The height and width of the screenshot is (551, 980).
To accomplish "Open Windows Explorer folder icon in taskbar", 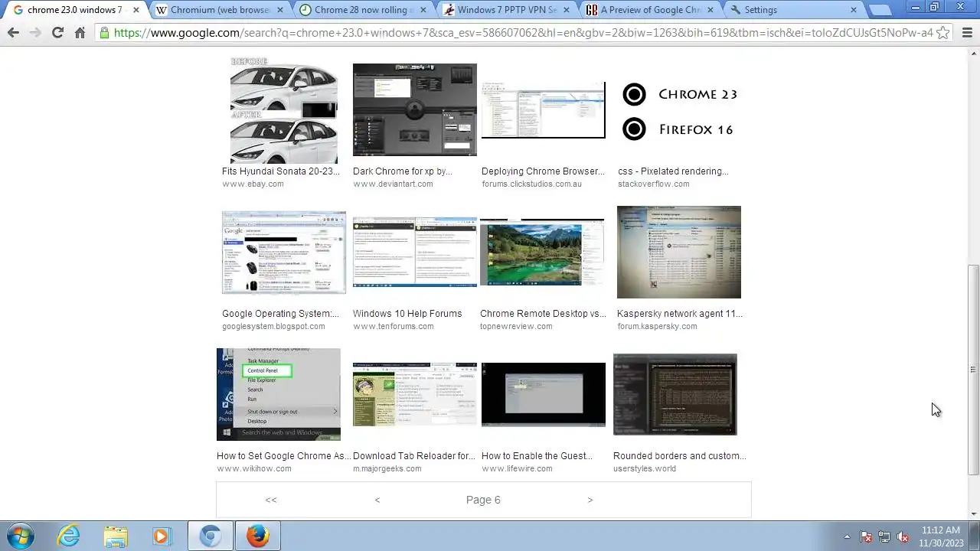I will 116,536.
